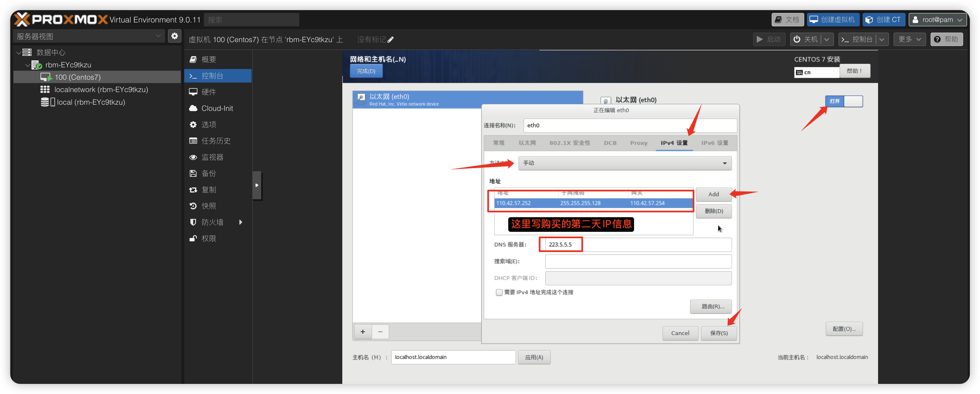Click the Add address button
The image size is (980, 394).
click(713, 194)
